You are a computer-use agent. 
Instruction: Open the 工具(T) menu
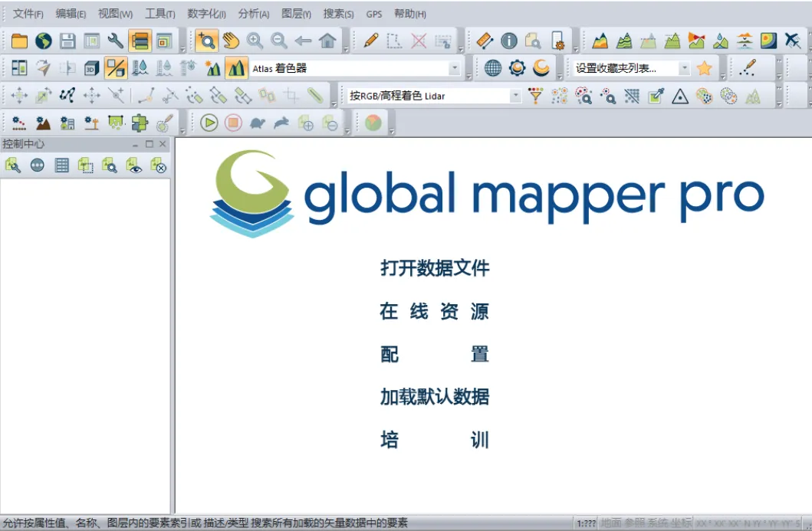pos(159,14)
